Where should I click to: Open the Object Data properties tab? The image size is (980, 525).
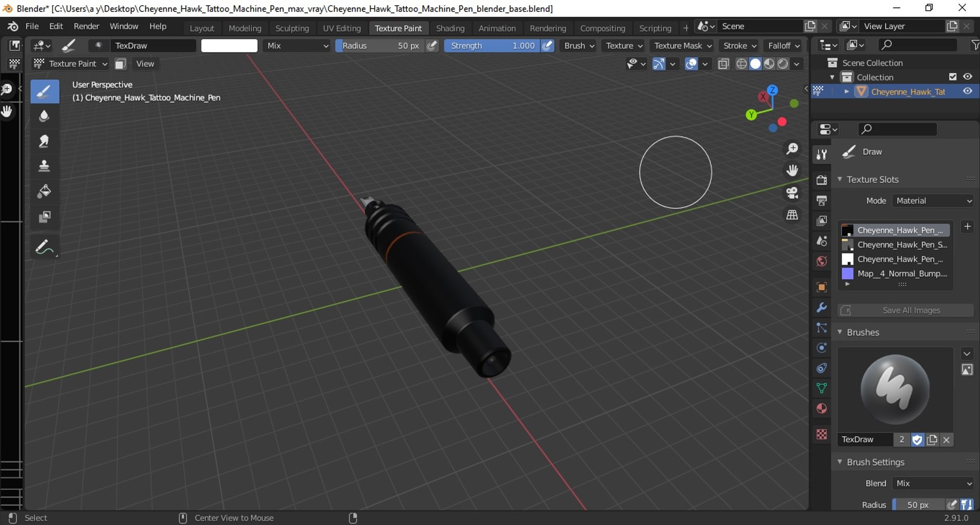821,388
